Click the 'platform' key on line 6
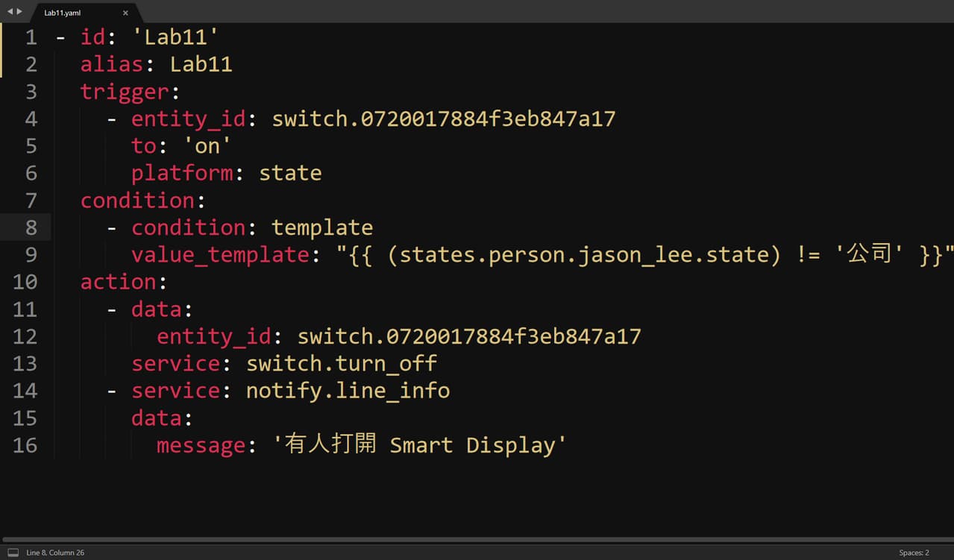This screenshot has width=954, height=560. tap(182, 174)
